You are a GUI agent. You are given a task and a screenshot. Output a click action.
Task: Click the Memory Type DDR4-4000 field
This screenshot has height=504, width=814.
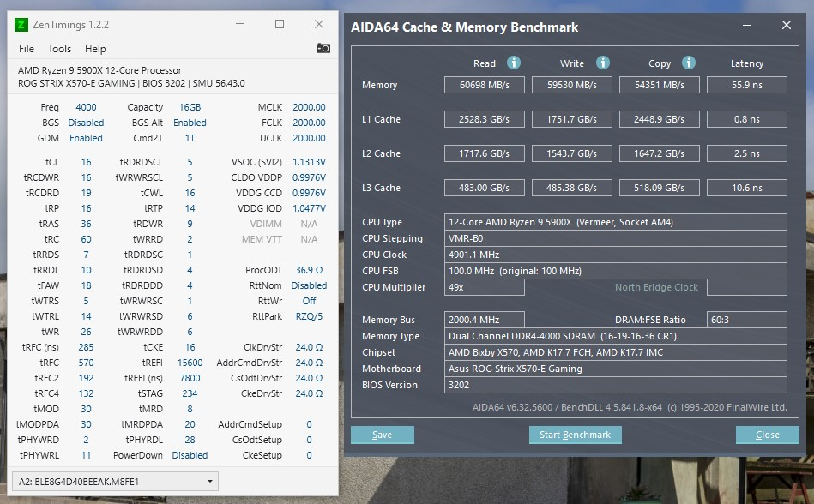coord(616,336)
